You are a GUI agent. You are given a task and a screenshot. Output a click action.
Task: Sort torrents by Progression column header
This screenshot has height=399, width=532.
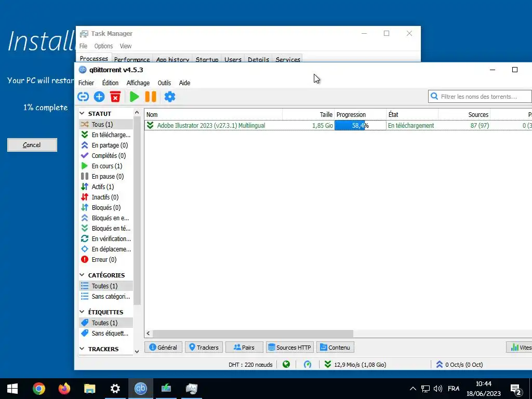click(361, 115)
